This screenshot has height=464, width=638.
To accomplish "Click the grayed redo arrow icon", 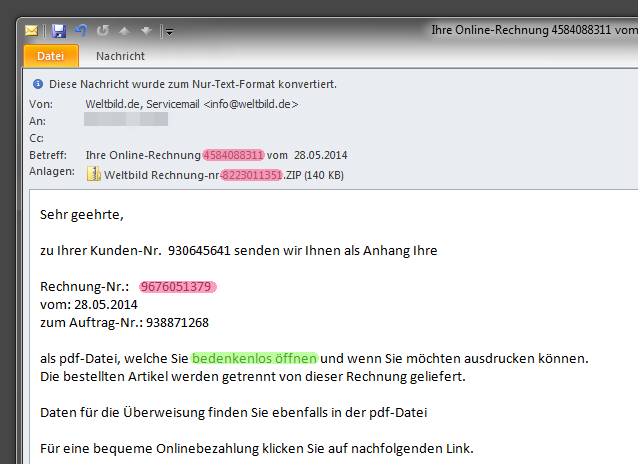I will click(103, 31).
